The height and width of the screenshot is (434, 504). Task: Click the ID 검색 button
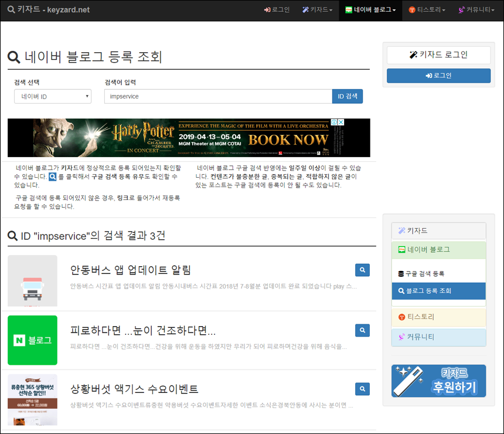click(348, 97)
